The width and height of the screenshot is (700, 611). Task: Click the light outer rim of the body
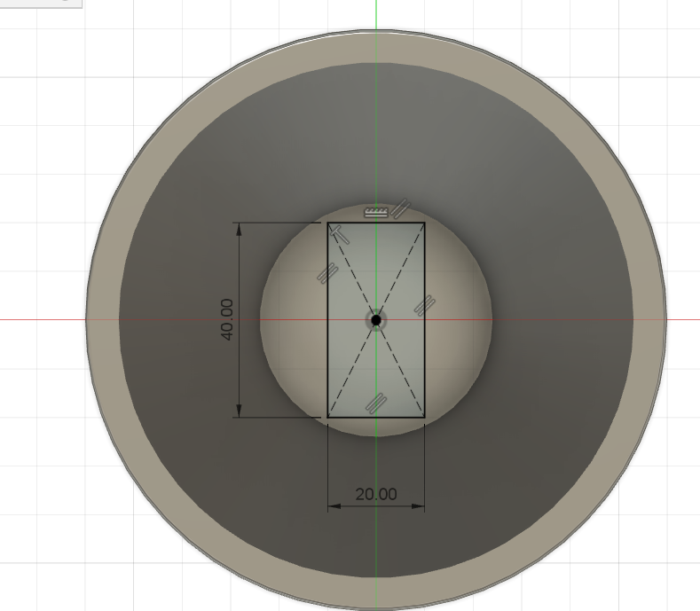tap(104, 319)
